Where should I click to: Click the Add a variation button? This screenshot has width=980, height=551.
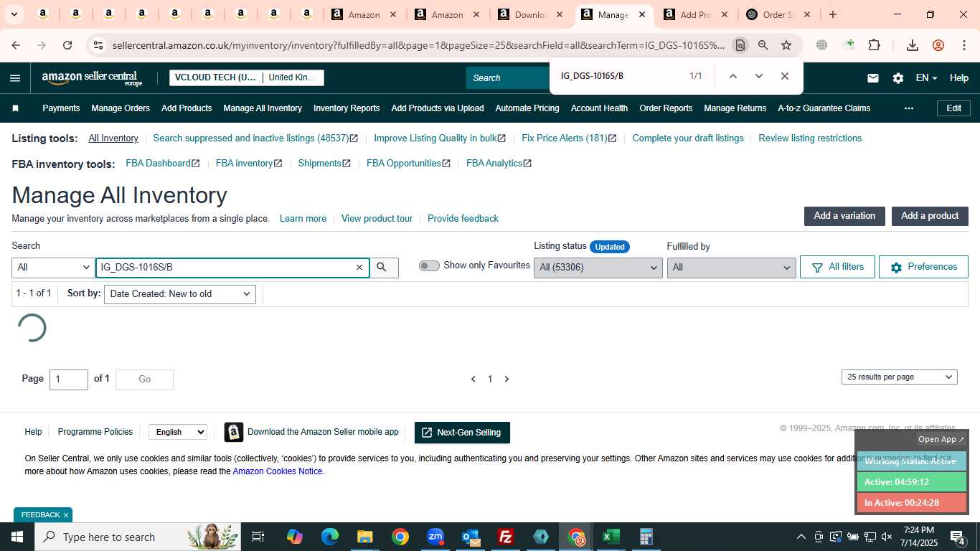click(x=844, y=216)
